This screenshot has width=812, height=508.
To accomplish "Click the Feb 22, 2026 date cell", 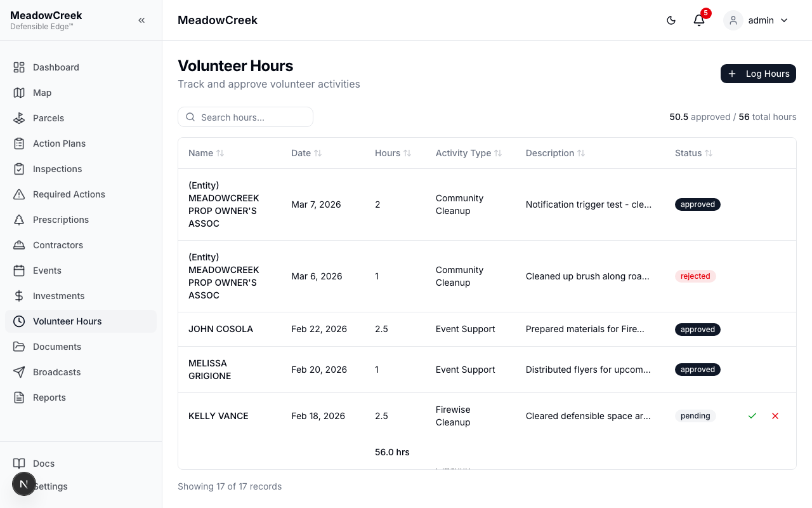I will [x=319, y=329].
